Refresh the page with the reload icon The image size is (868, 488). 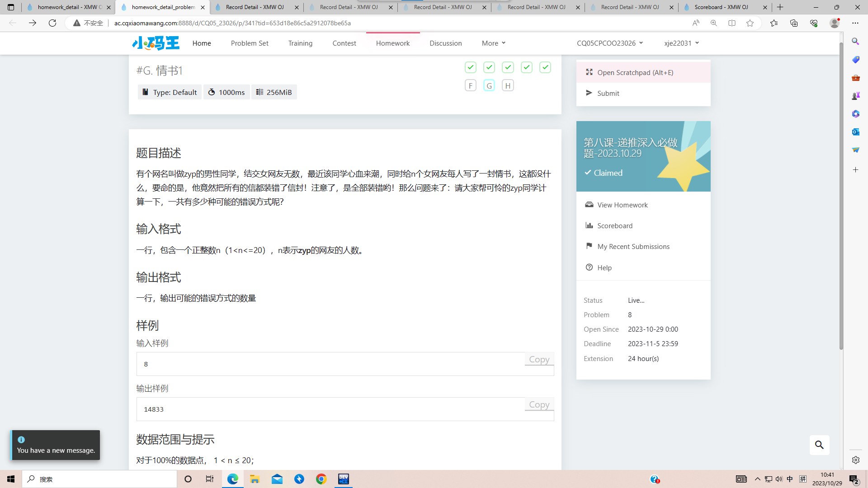[52, 23]
